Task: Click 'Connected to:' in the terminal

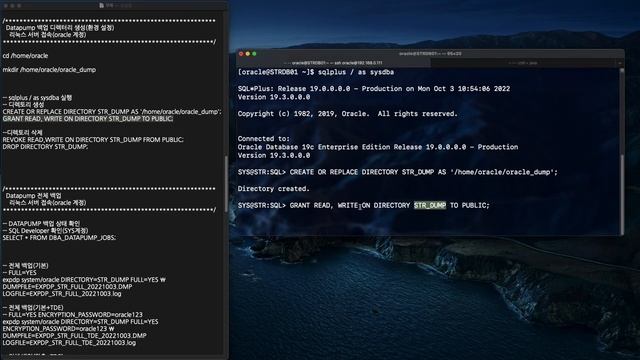Action: pyautogui.click(x=264, y=139)
